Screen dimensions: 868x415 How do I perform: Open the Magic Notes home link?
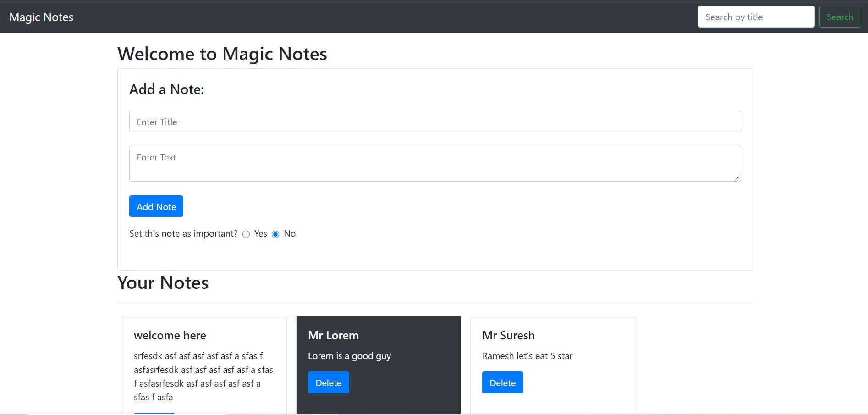(41, 17)
